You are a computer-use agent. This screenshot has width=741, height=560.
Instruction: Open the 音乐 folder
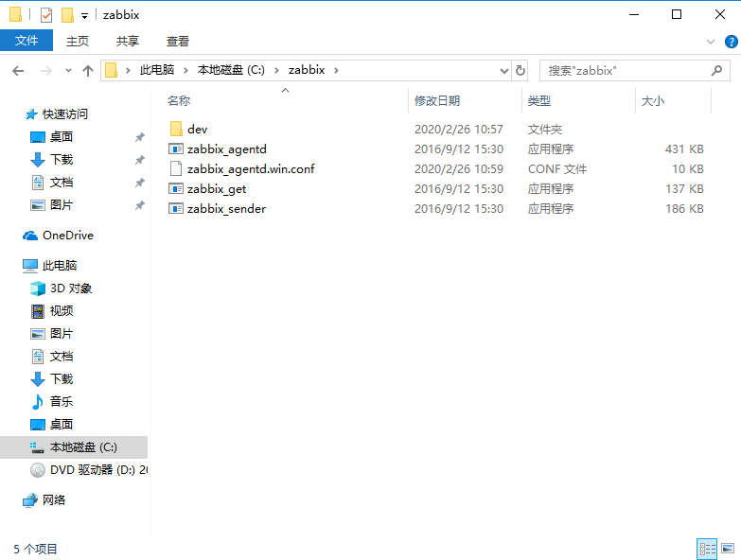62,401
